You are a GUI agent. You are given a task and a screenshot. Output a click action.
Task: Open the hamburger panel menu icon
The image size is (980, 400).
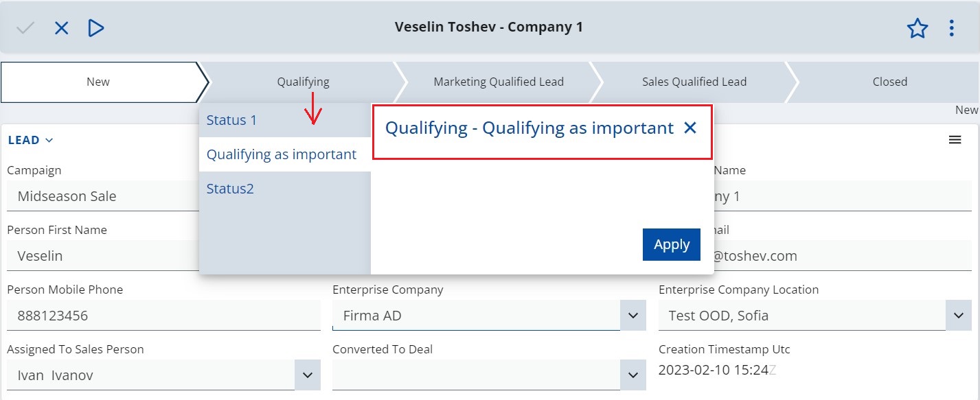click(955, 140)
